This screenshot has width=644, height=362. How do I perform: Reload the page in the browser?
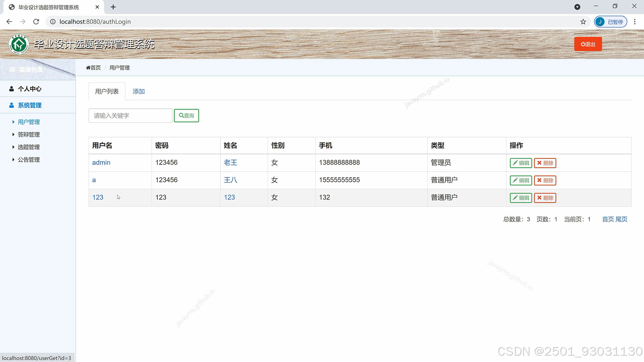36,22
